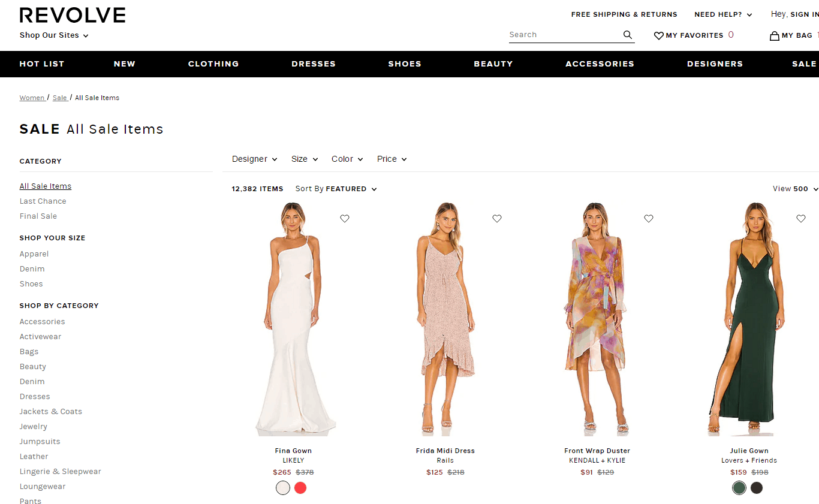Filter by Jumpsuits category
Image resolution: width=819 pixels, height=504 pixels.
pyautogui.click(x=40, y=442)
